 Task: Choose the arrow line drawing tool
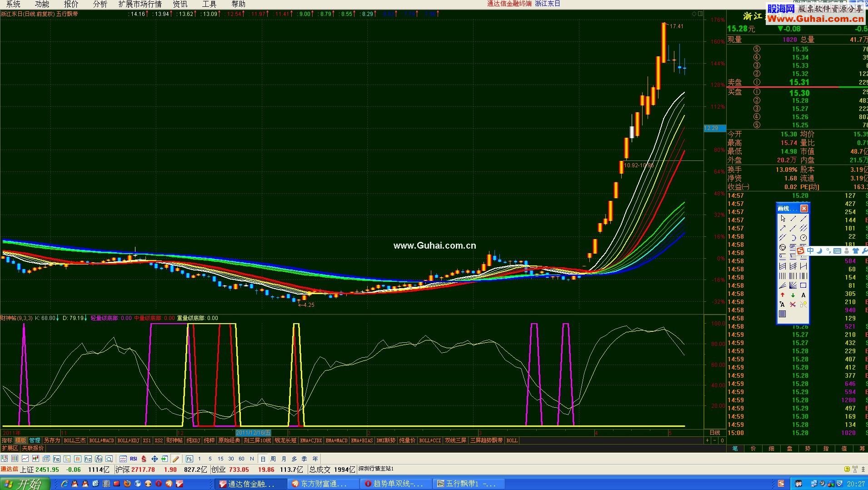(x=783, y=228)
